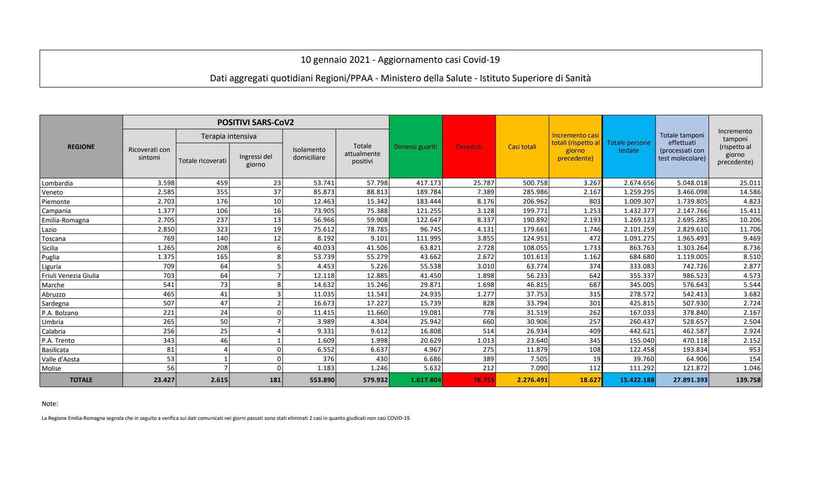
Task: Select the Casi totali header cell
Action: [x=522, y=147]
